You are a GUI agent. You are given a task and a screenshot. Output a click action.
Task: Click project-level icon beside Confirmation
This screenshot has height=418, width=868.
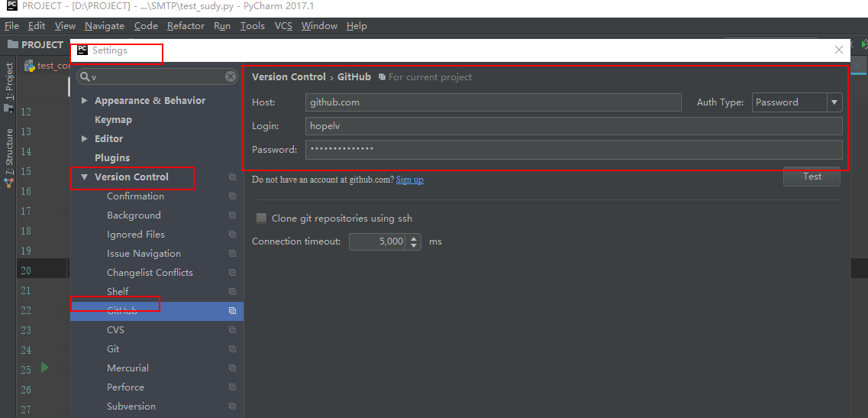[233, 196]
